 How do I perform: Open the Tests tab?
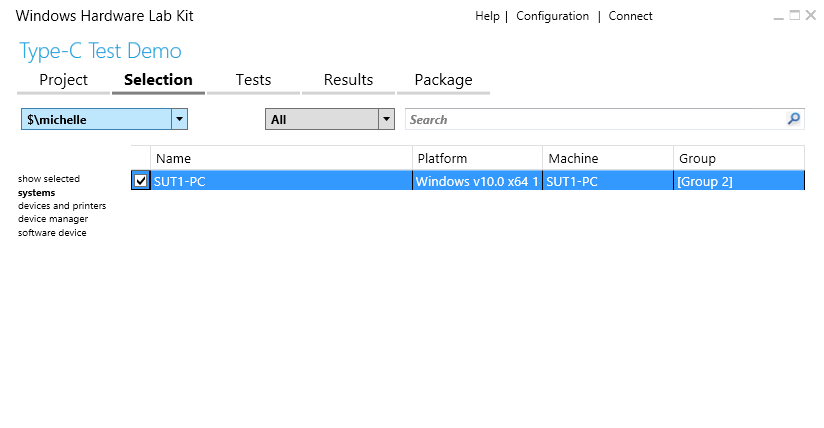click(253, 80)
